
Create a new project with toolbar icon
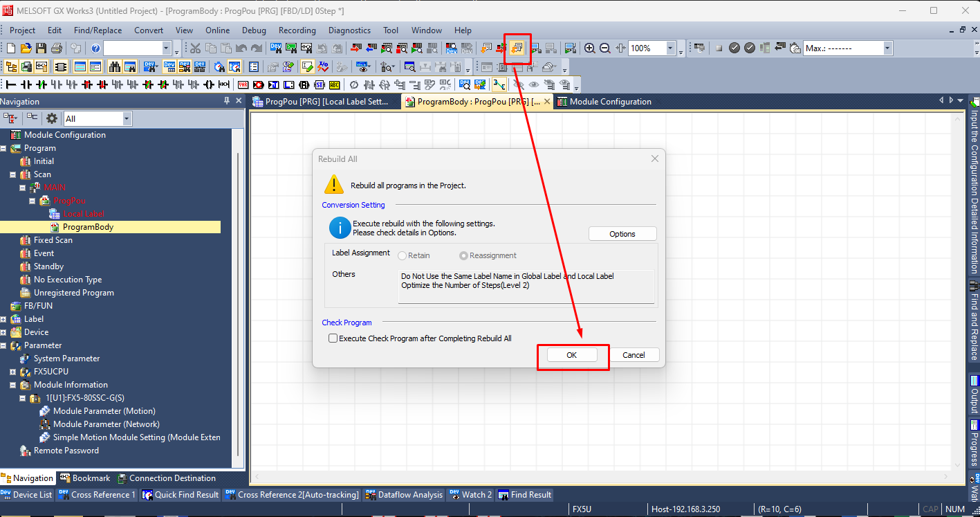click(10, 48)
